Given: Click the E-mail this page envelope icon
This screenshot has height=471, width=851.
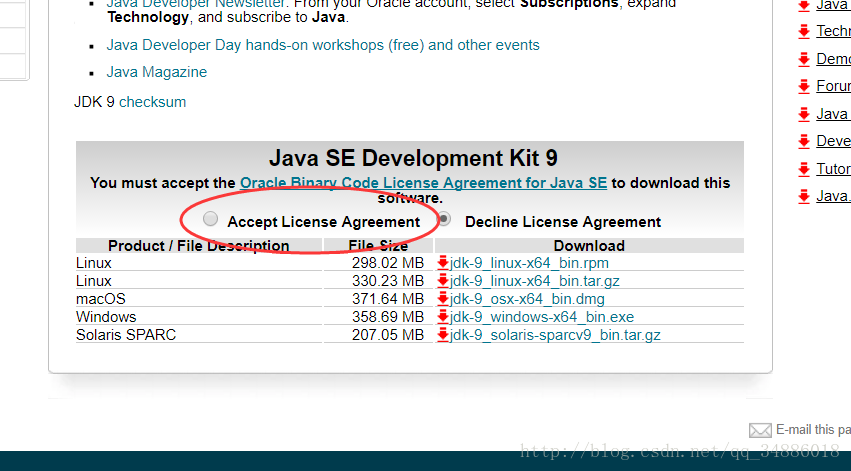Looking at the screenshot, I should point(760,430).
